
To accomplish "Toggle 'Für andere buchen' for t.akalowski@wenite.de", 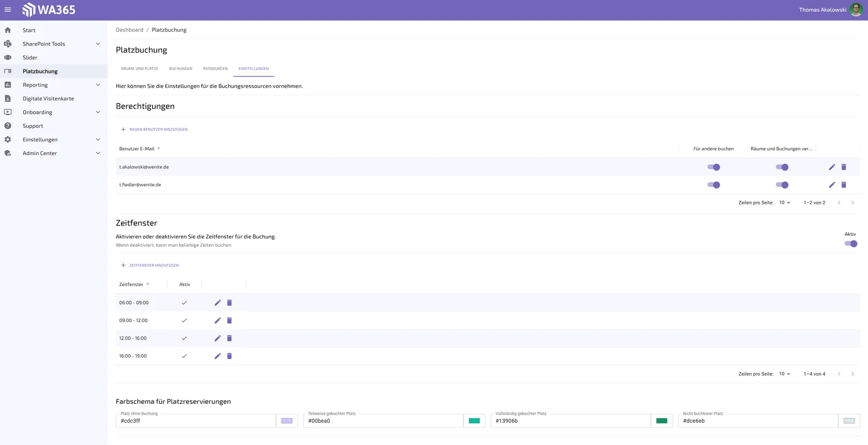I will 713,167.
